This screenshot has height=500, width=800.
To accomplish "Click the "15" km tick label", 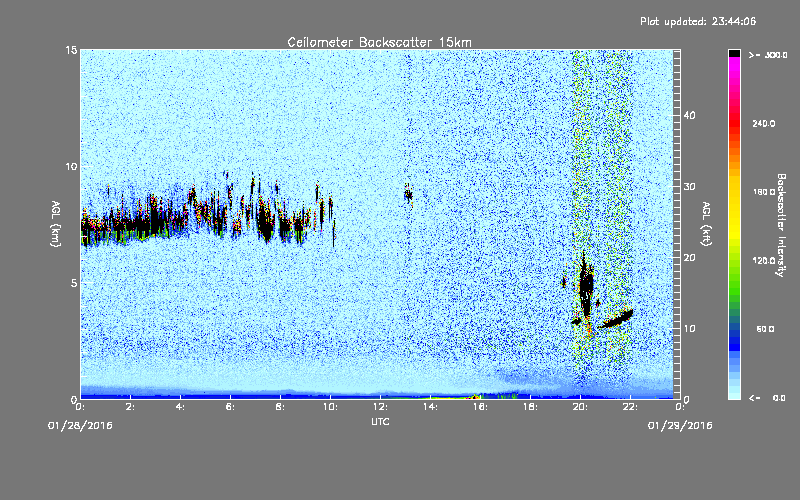I will point(71,50).
